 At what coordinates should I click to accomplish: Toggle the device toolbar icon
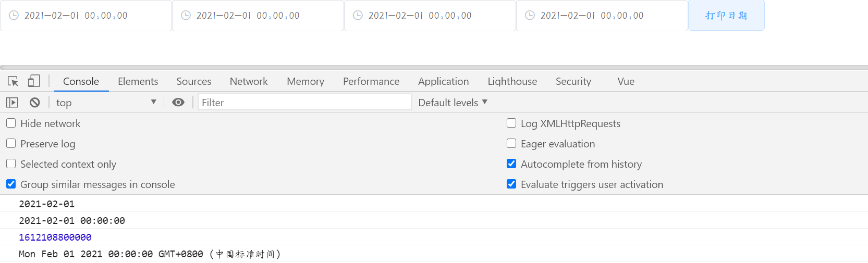click(34, 81)
